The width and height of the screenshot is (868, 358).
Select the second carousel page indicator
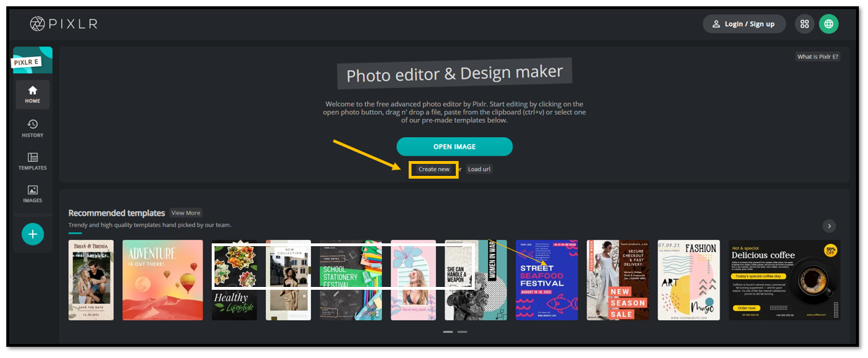(x=462, y=331)
